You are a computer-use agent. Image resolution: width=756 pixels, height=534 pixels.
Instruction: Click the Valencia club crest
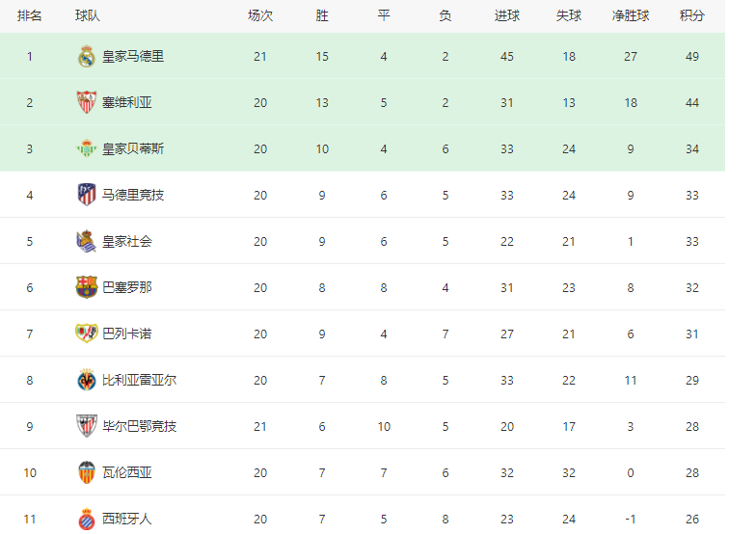tap(87, 472)
